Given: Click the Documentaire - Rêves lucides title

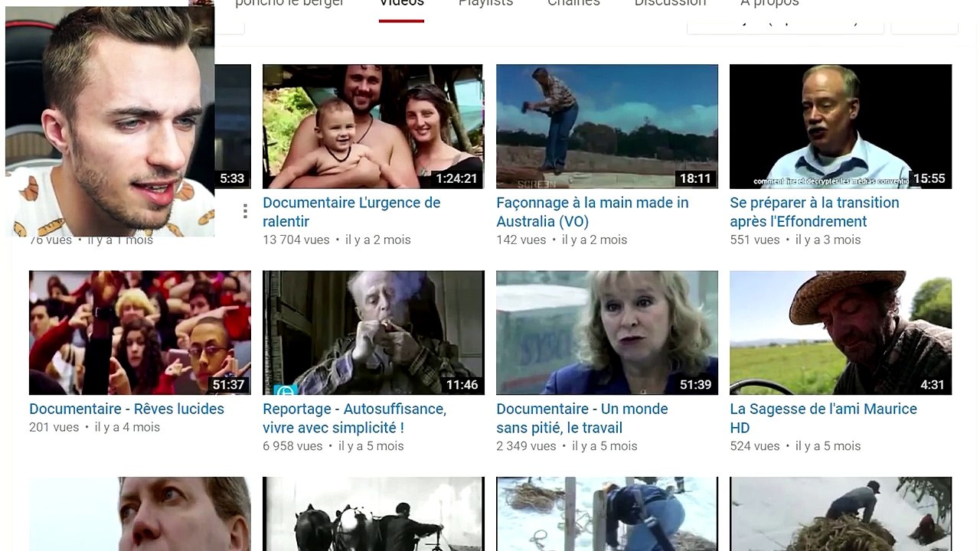Looking at the screenshot, I should click(x=126, y=409).
